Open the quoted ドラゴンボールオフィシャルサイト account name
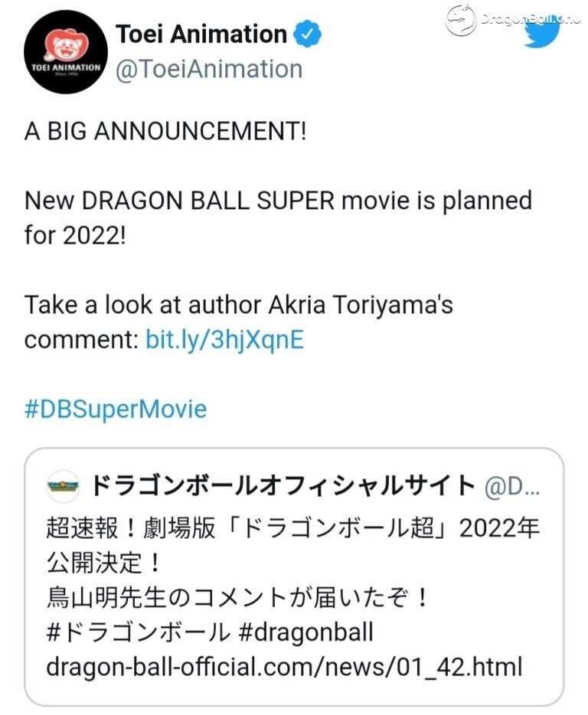The width and height of the screenshot is (588, 715). click(x=283, y=485)
